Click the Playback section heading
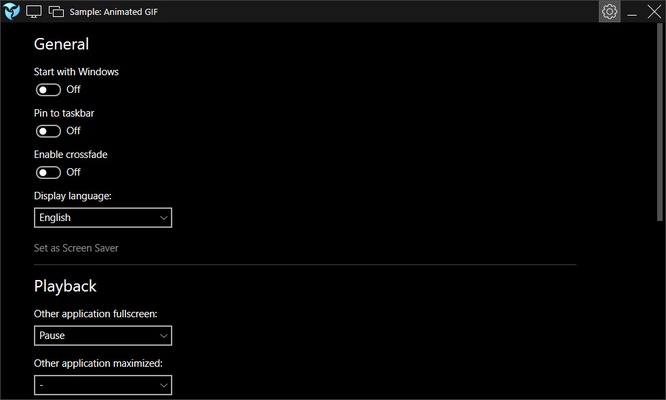Screen dimensions: 666x400 tap(65, 286)
